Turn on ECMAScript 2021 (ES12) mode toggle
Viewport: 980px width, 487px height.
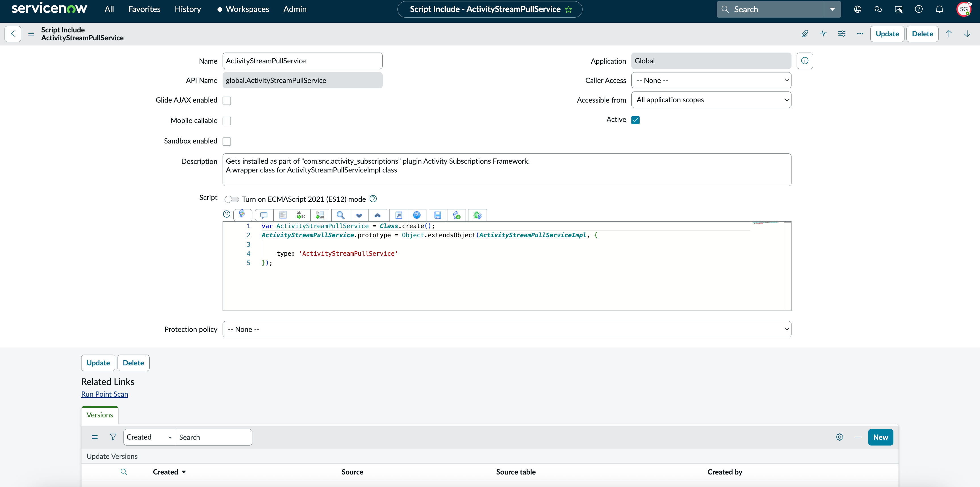(x=232, y=199)
